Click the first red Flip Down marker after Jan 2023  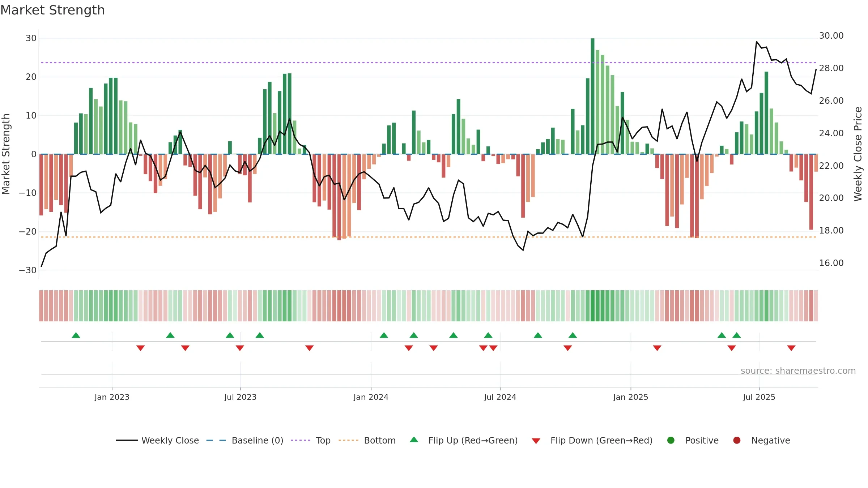pyautogui.click(x=141, y=348)
